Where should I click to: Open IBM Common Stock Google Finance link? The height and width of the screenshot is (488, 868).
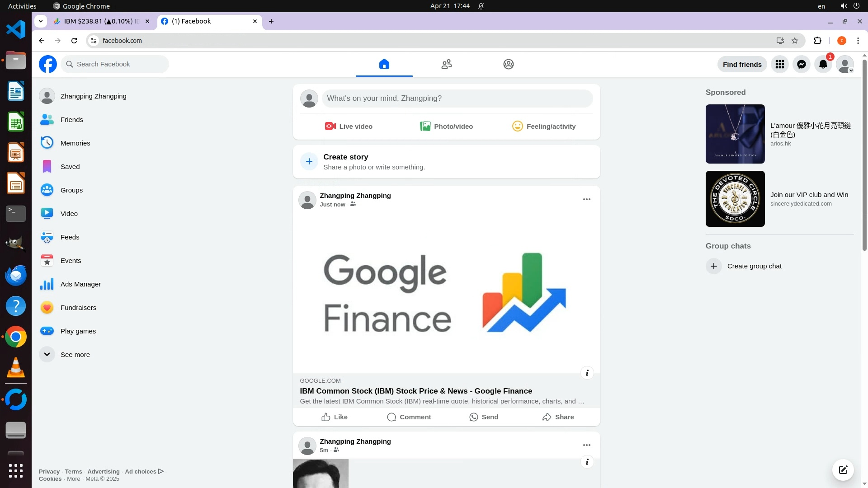[415, 391]
